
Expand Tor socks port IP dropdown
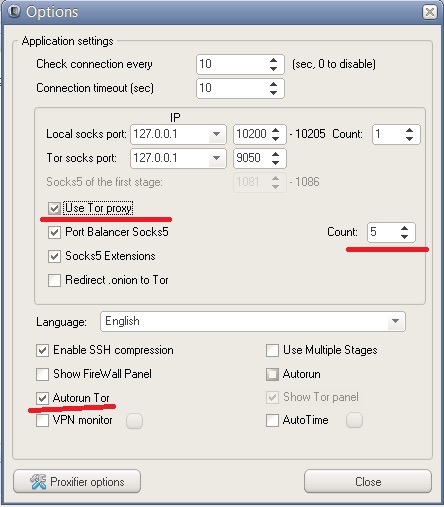coord(217,158)
